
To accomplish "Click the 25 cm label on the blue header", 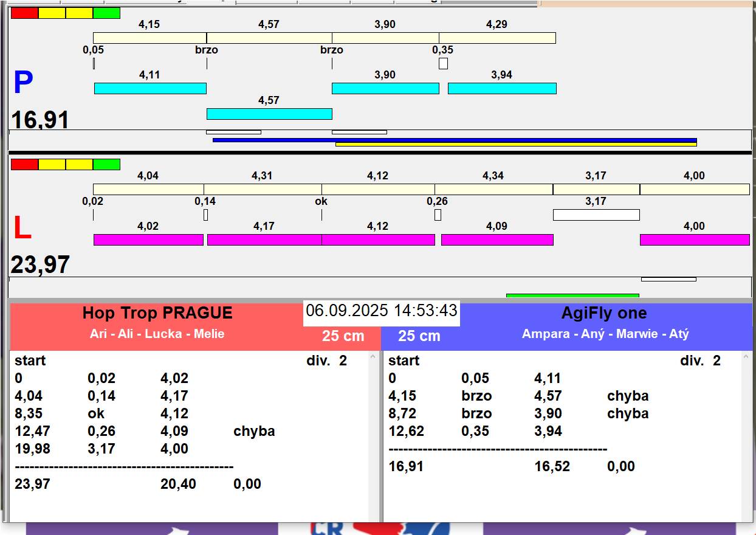I will [419, 336].
